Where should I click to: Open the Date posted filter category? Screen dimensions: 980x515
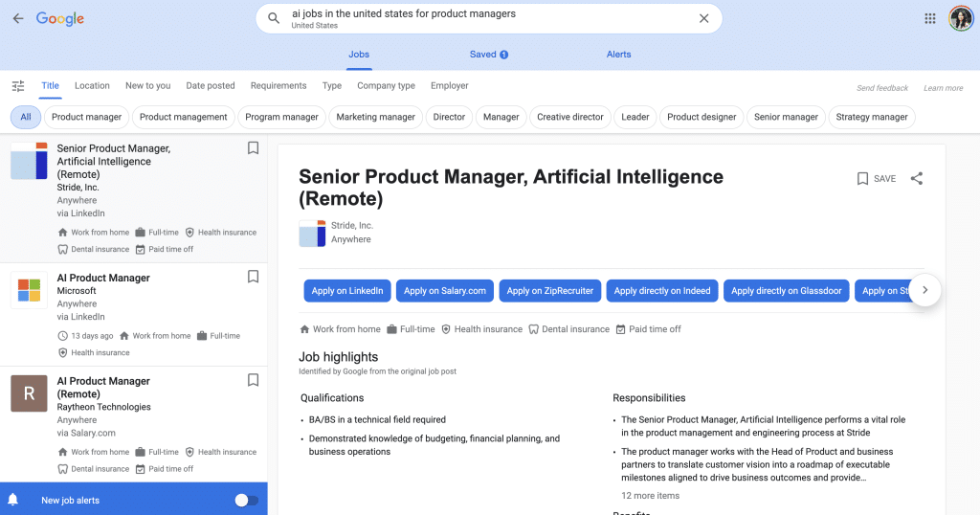(x=210, y=86)
